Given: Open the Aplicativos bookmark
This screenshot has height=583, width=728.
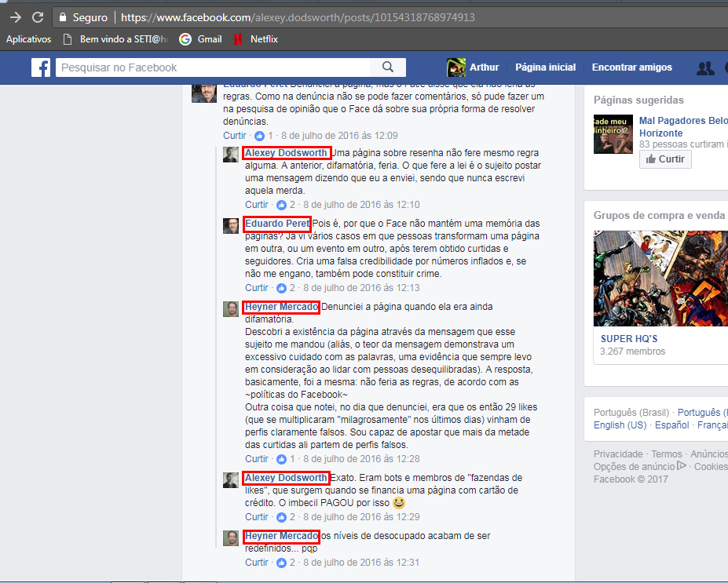Looking at the screenshot, I should click(29, 39).
